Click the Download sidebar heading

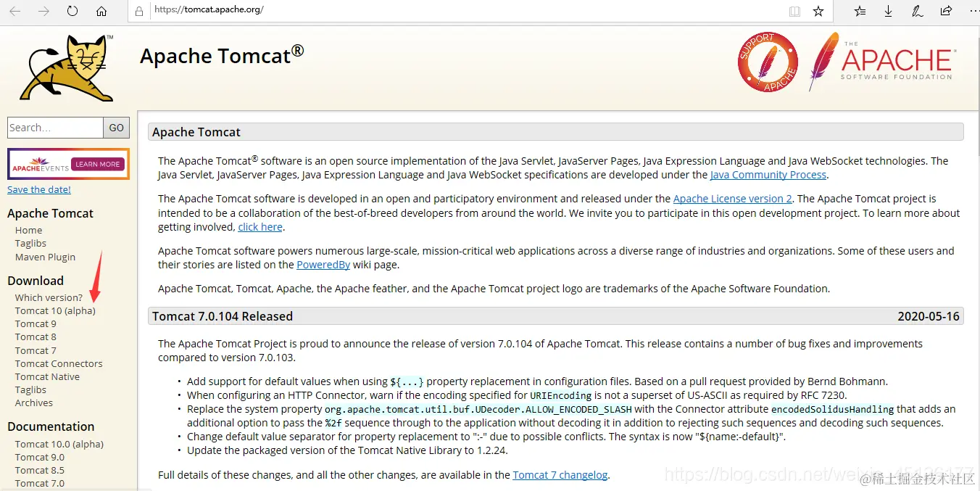coord(36,281)
